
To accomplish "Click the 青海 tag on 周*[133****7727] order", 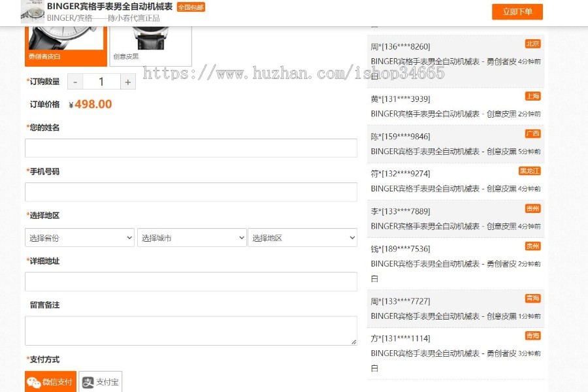I will point(532,298).
